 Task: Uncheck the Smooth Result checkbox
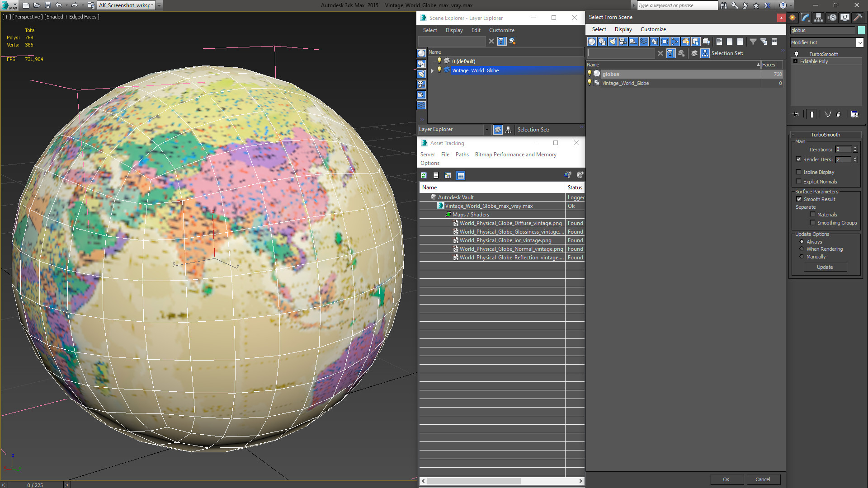799,199
